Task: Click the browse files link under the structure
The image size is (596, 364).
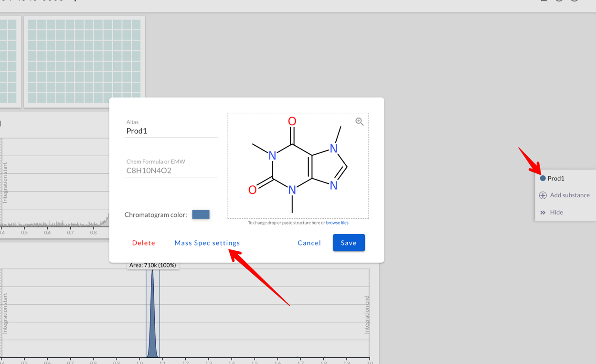Action: coord(337,222)
